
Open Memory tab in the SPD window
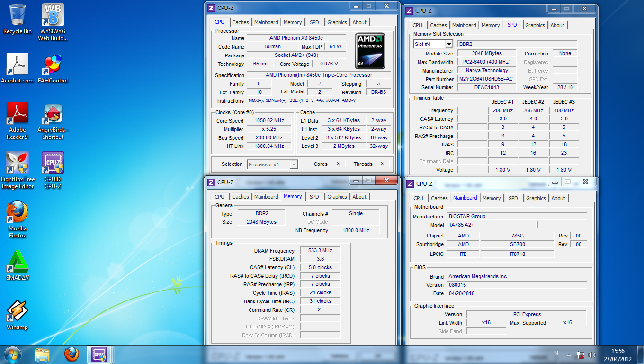click(491, 25)
